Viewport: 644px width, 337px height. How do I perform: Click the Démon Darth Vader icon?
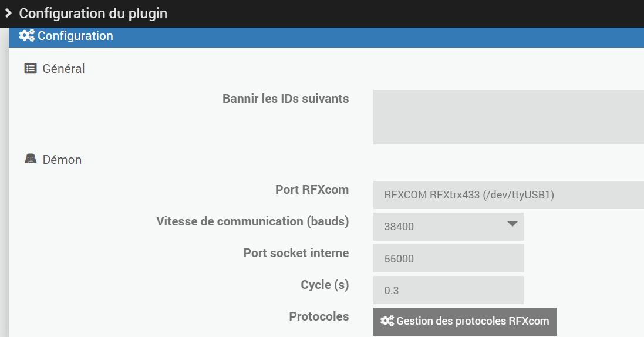pyautogui.click(x=31, y=159)
